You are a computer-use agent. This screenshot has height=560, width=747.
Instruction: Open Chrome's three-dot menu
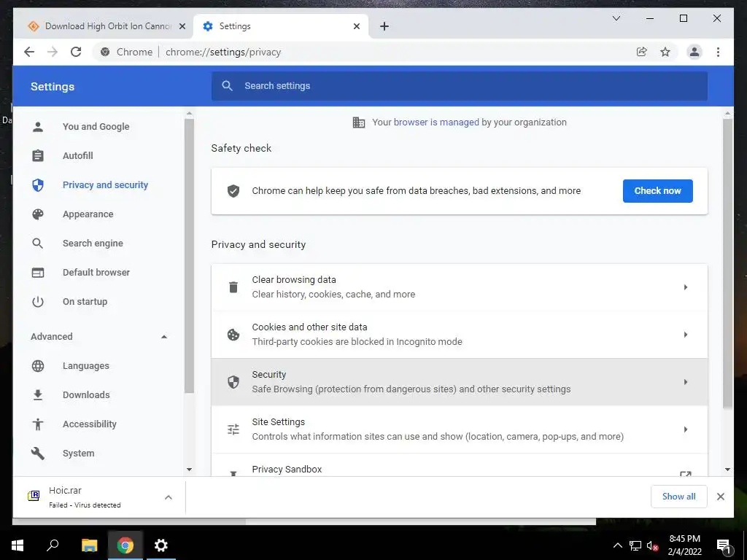click(718, 52)
